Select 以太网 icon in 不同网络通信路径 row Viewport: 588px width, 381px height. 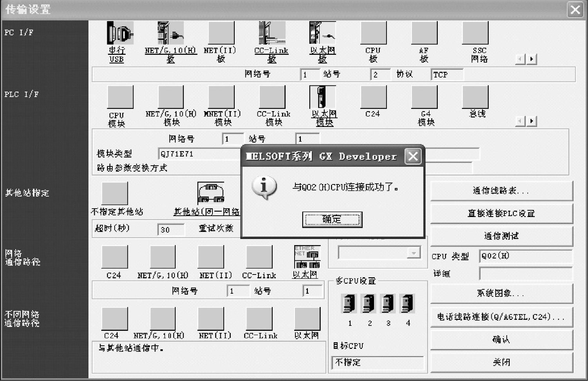[x=307, y=318]
